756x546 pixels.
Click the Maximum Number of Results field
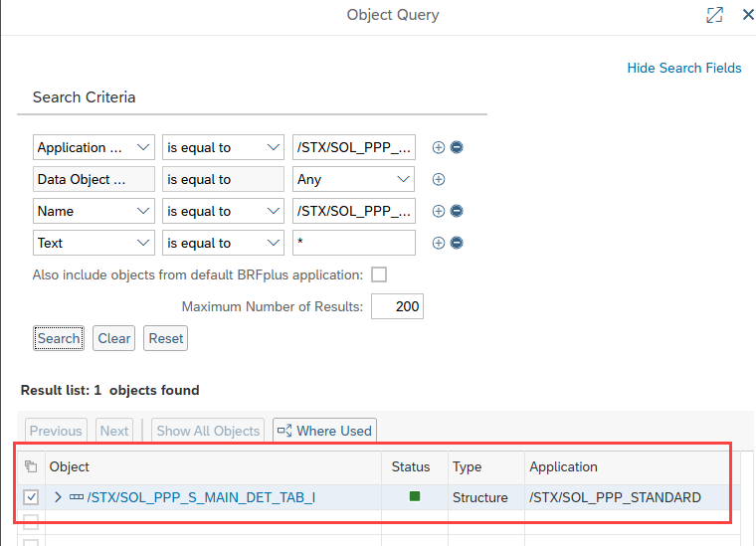pos(397,306)
